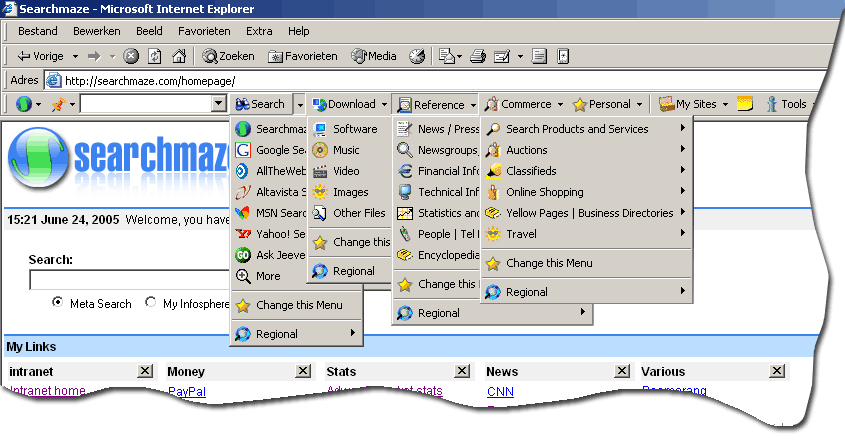Click the History clock icon
The width and height of the screenshot is (845, 441).
click(x=417, y=56)
